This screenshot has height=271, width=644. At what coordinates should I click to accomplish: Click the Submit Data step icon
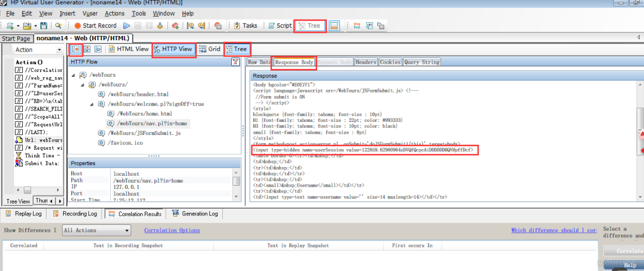19,163
